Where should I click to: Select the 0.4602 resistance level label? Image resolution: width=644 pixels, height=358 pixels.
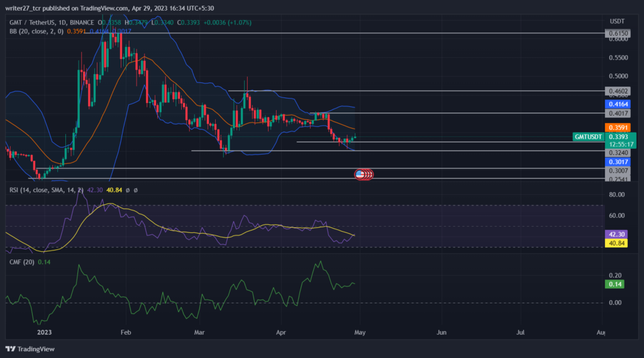tap(618, 91)
